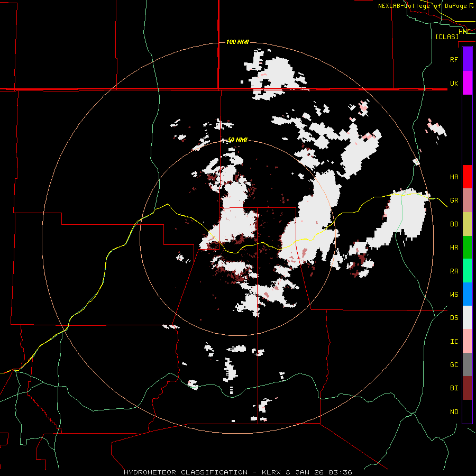
Task: Click the ND legend label
Action: (x=454, y=412)
